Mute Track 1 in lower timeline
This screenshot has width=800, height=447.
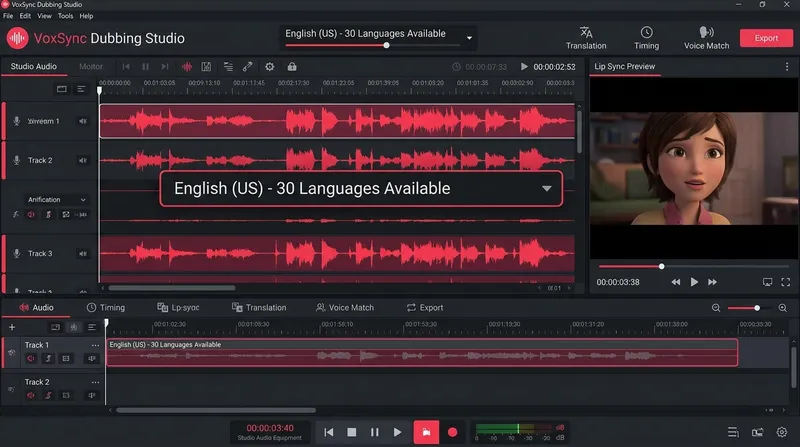coord(31,358)
